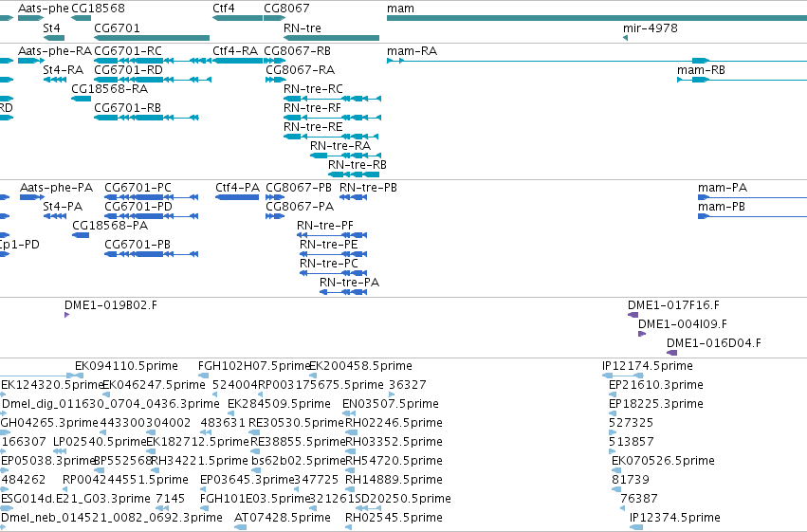Select the EP21610.3prime marker
This screenshot has width=807, height=532.
(x=613, y=394)
